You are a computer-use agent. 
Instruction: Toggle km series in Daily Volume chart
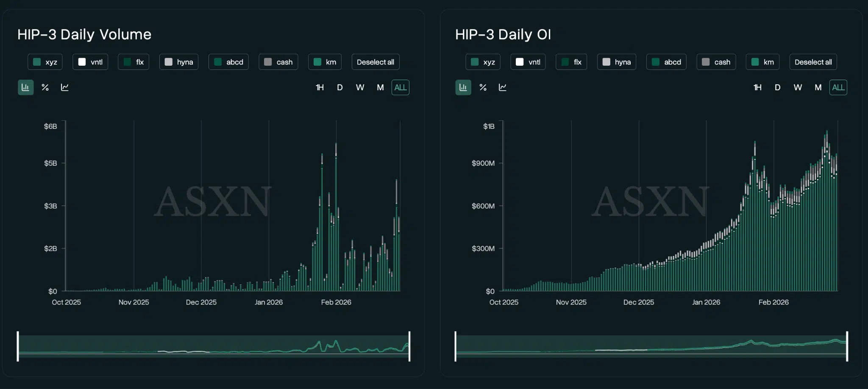coord(325,62)
